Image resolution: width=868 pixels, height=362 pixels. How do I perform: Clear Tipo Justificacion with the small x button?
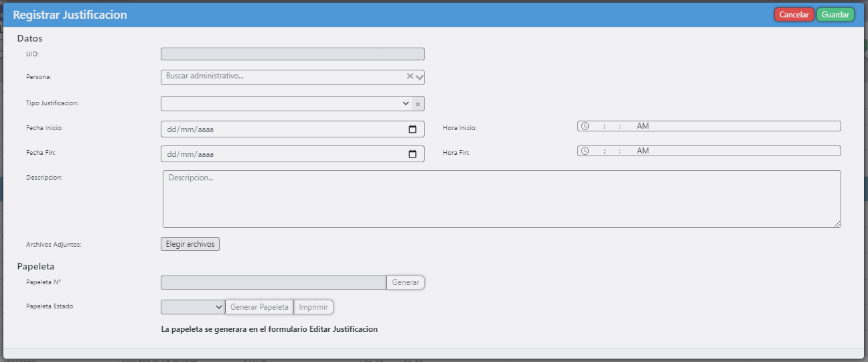point(418,104)
